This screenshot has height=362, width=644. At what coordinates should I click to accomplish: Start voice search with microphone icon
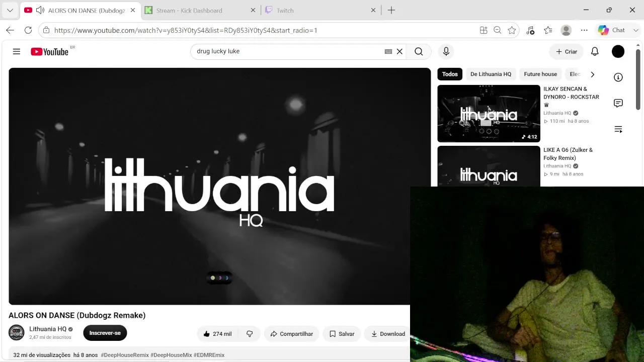pos(446,51)
